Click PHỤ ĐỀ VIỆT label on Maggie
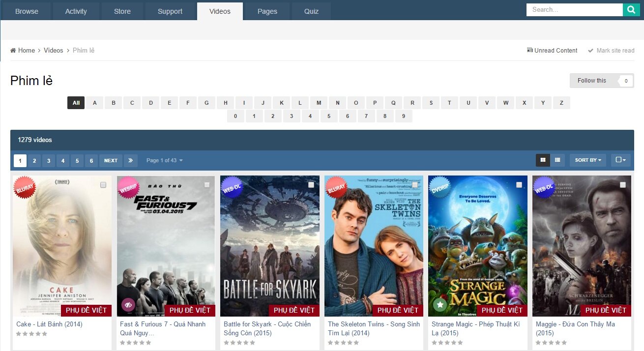Image resolution: width=644 pixels, height=351 pixels. click(606, 310)
